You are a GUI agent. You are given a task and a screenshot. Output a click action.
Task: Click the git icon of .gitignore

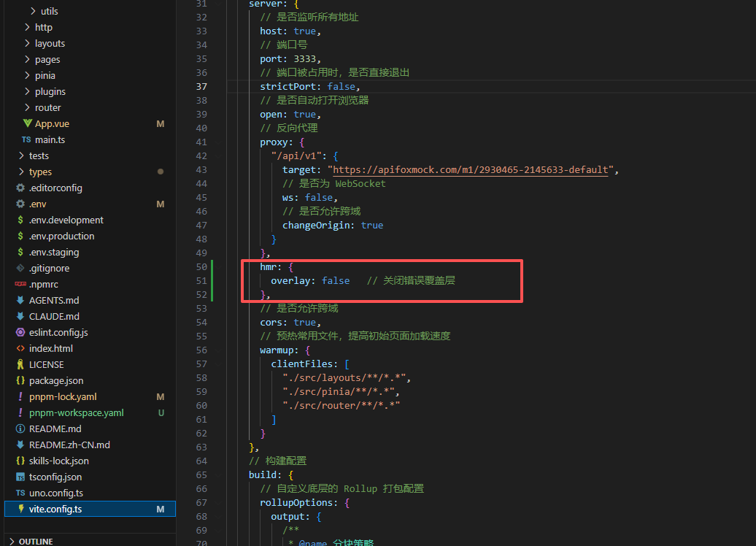click(x=20, y=268)
